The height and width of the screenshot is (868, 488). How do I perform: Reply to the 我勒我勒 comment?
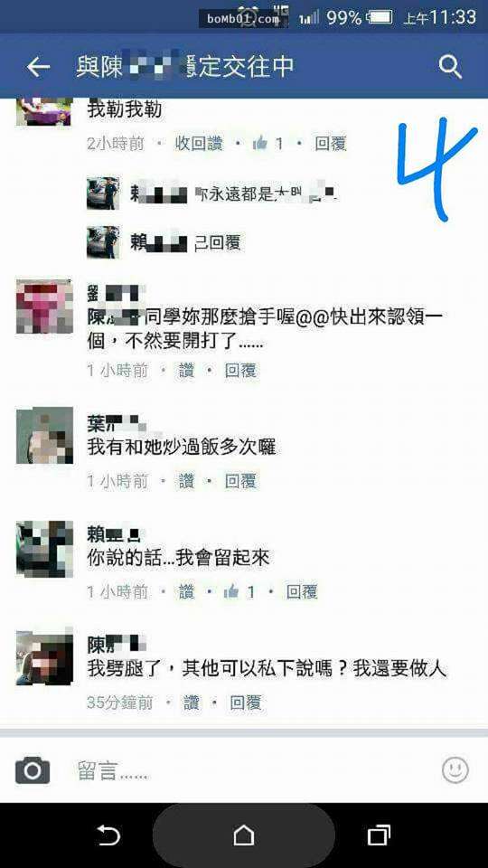(331, 144)
